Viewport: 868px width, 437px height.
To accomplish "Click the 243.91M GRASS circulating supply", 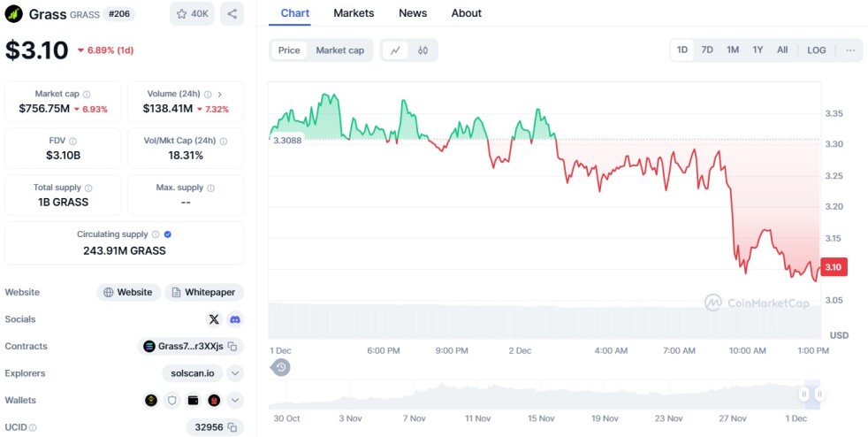I will [125, 251].
